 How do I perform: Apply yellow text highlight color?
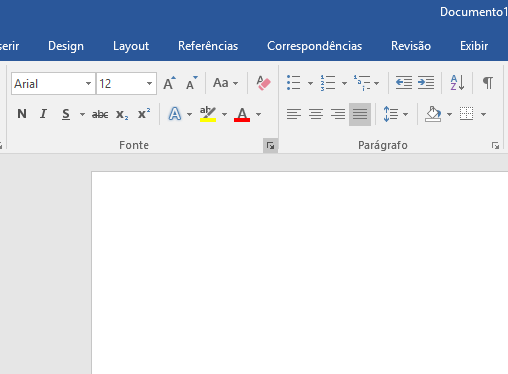coord(208,114)
